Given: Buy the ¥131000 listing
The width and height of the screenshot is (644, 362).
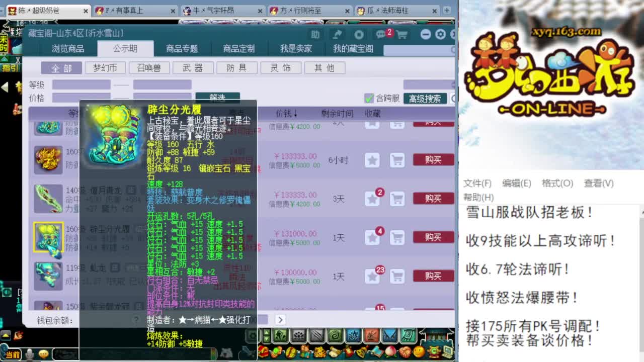Looking at the screenshot, I should [433, 237].
